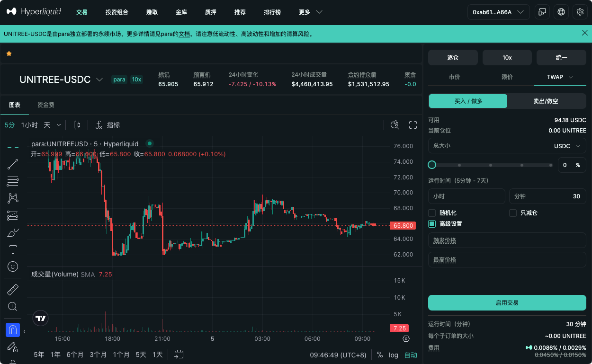Image resolution: width=592 pixels, height=364 pixels.
Task: Open the 09:46:49 (UTC+8) timezone menu
Action: (x=338, y=355)
